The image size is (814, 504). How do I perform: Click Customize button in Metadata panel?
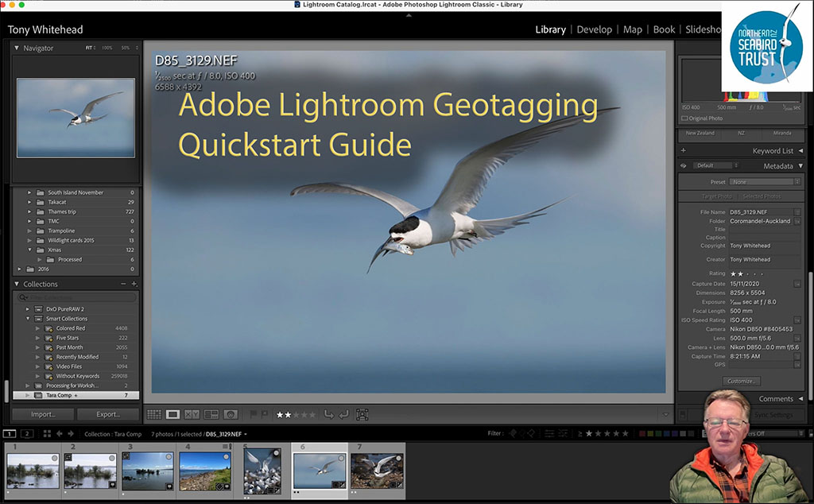coord(741,381)
